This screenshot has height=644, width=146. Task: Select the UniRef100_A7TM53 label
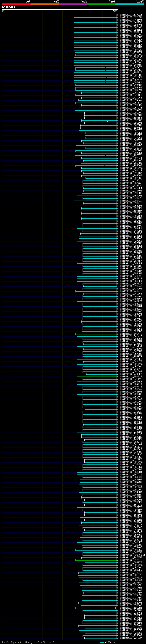[131, 631]
